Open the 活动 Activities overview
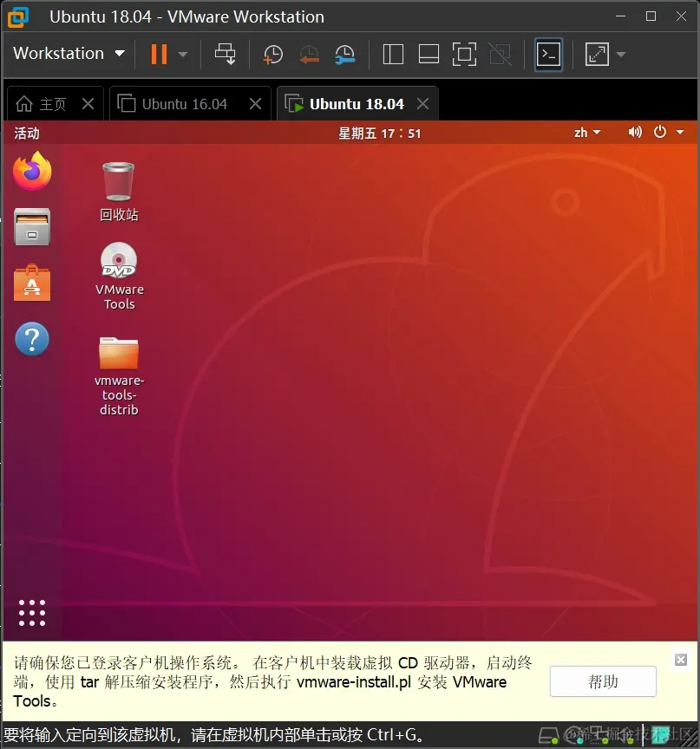 click(27, 134)
